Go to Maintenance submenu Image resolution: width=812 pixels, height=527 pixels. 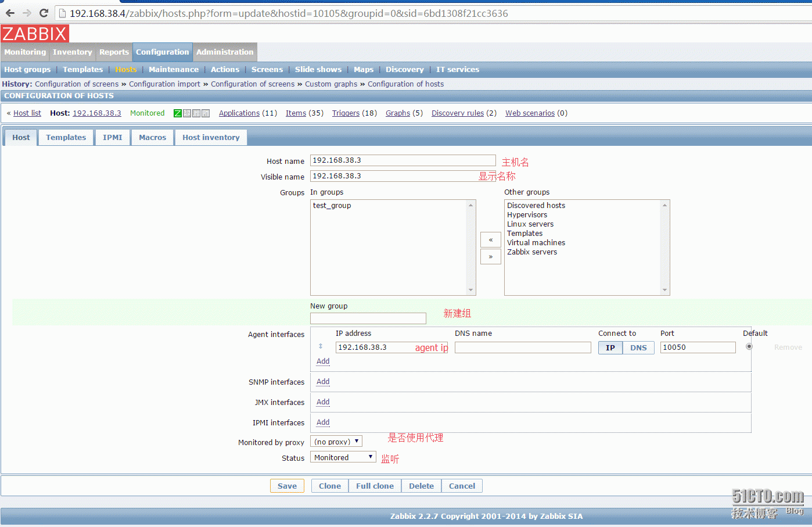pos(174,69)
